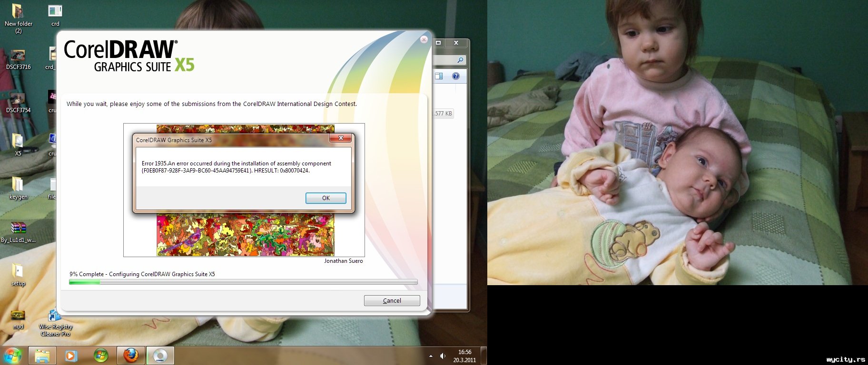Click the installation progress bar
This screenshot has height=365, width=868.
click(243, 282)
